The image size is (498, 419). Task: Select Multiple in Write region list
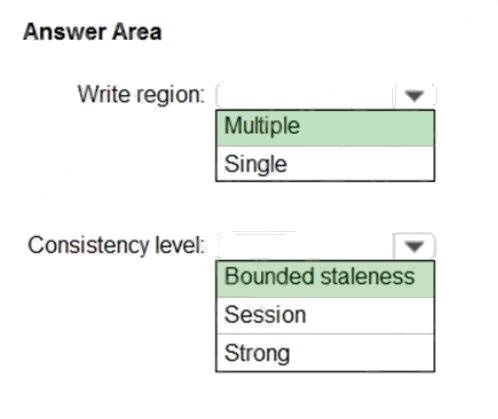tap(325, 128)
